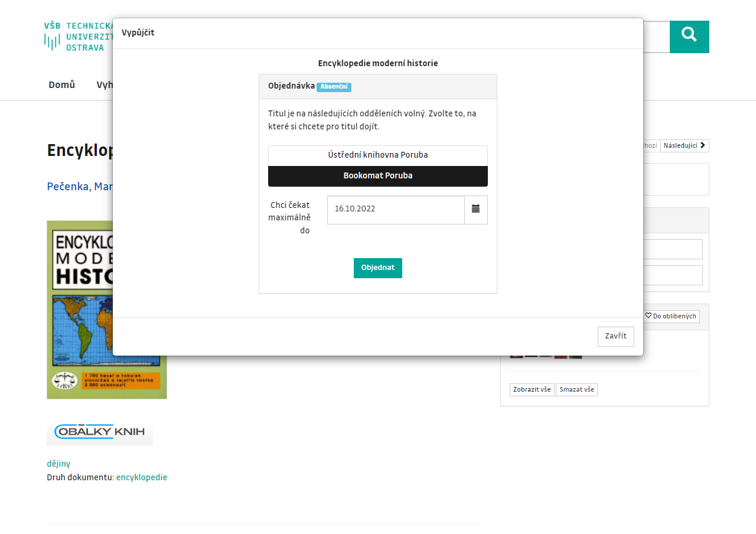Click Smazat vše button
756x534 pixels.
[576, 390]
